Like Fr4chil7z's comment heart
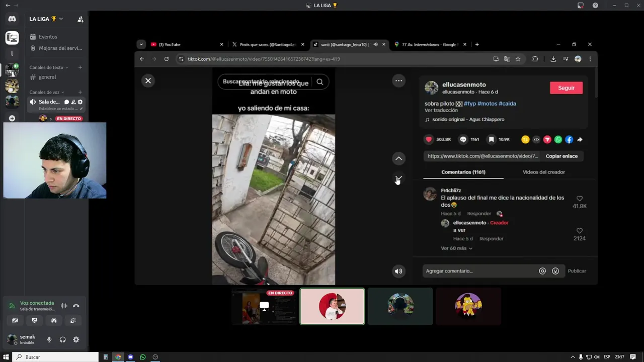 580,199
